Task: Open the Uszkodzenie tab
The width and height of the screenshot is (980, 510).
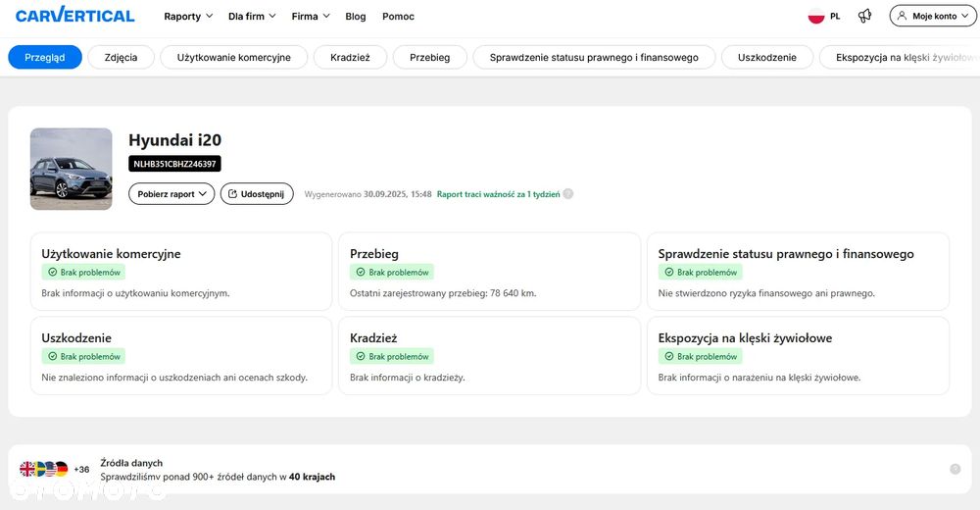Action: (x=766, y=57)
